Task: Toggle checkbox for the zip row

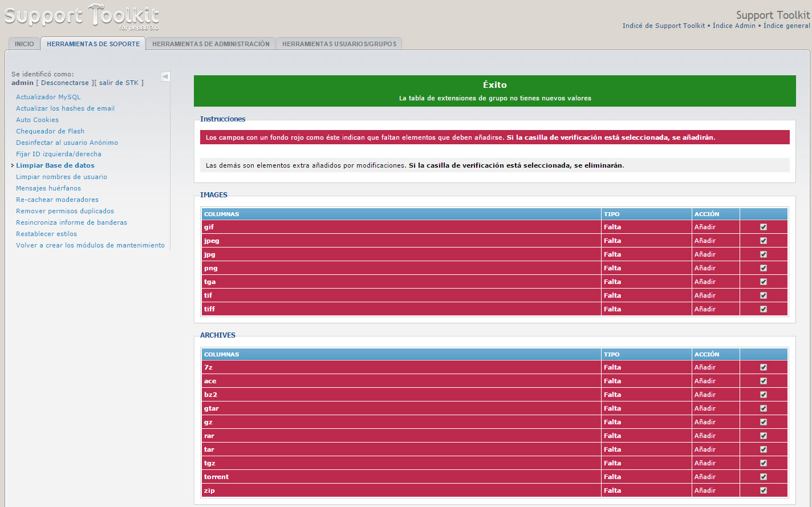Action: point(764,490)
